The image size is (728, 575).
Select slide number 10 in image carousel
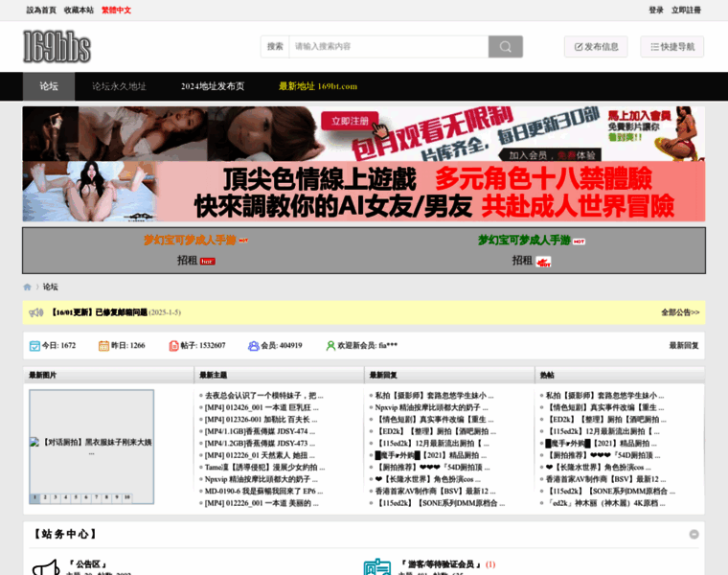126,498
